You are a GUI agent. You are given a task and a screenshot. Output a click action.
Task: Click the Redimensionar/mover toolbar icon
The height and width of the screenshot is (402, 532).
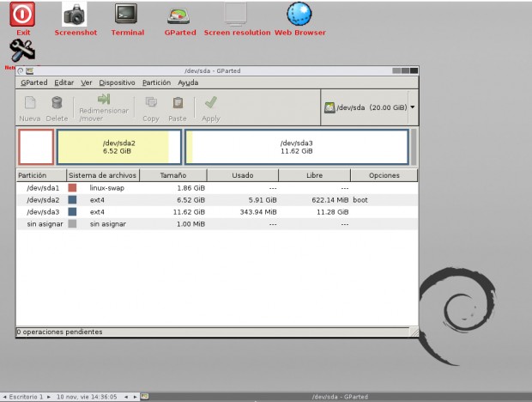click(104, 99)
